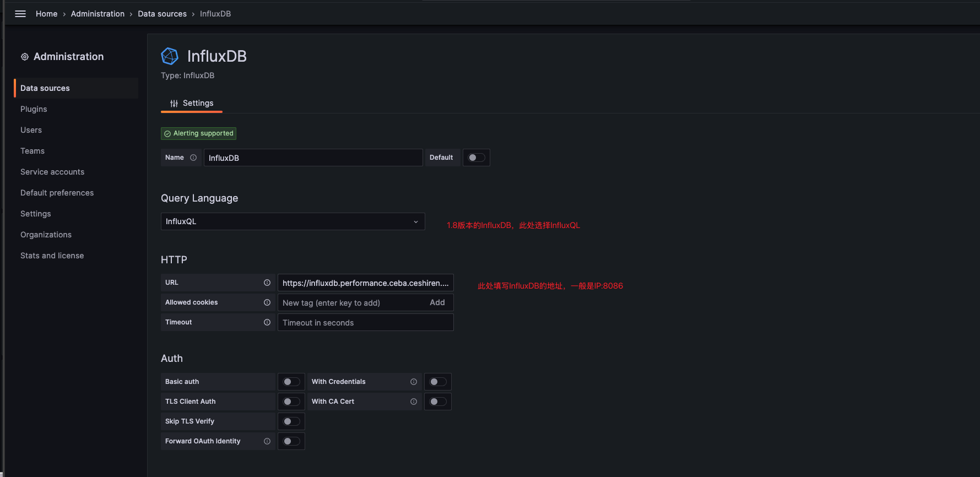Go to the Administration breadcrumb

tap(98, 14)
